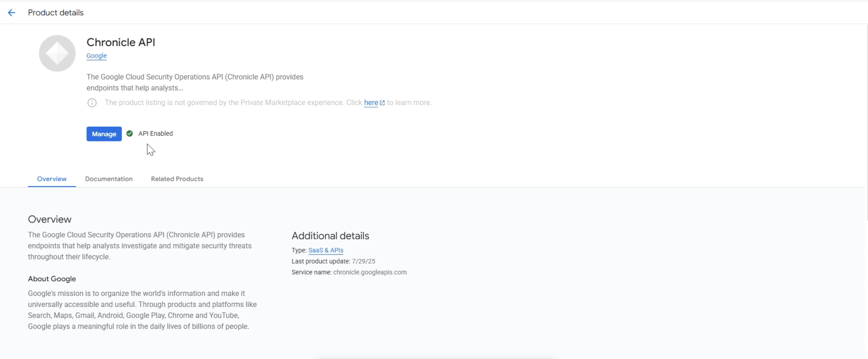
Task: Open the Google publisher link
Action: [x=97, y=56]
